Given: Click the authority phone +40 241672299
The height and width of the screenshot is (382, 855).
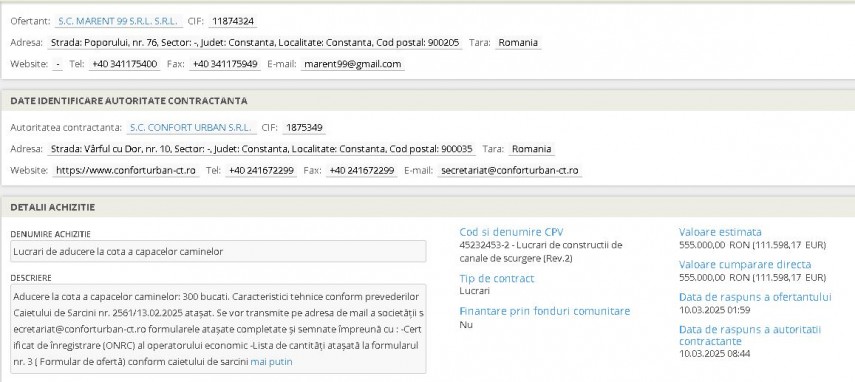Looking at the screenshot, I should 261,171.
